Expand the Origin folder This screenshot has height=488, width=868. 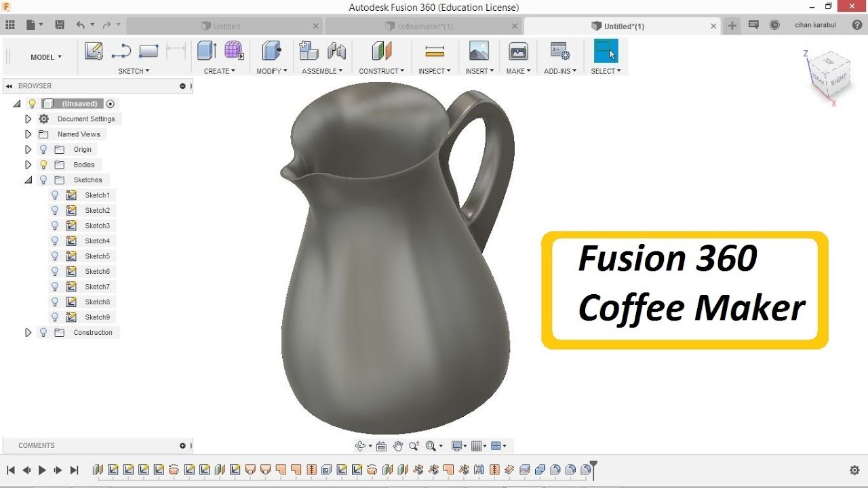click(28, 149)
